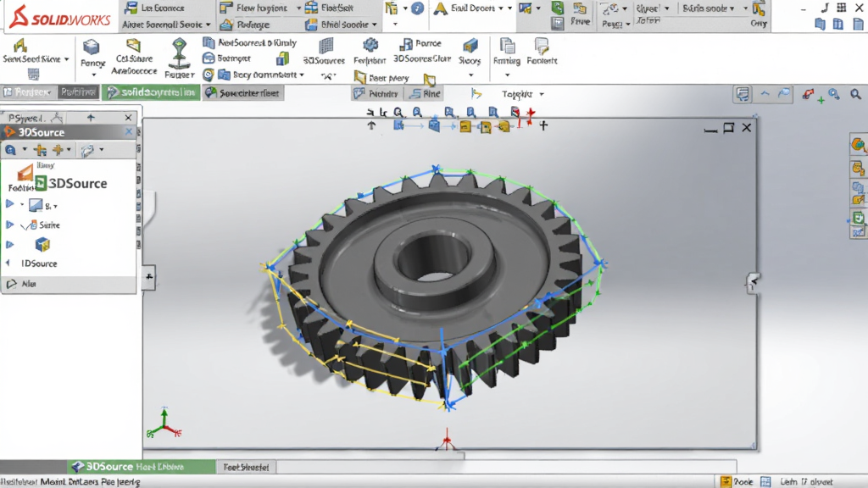Click the 'Pichdry' tab button
Viewport: 868px width, 488px height.
(376, 94)
